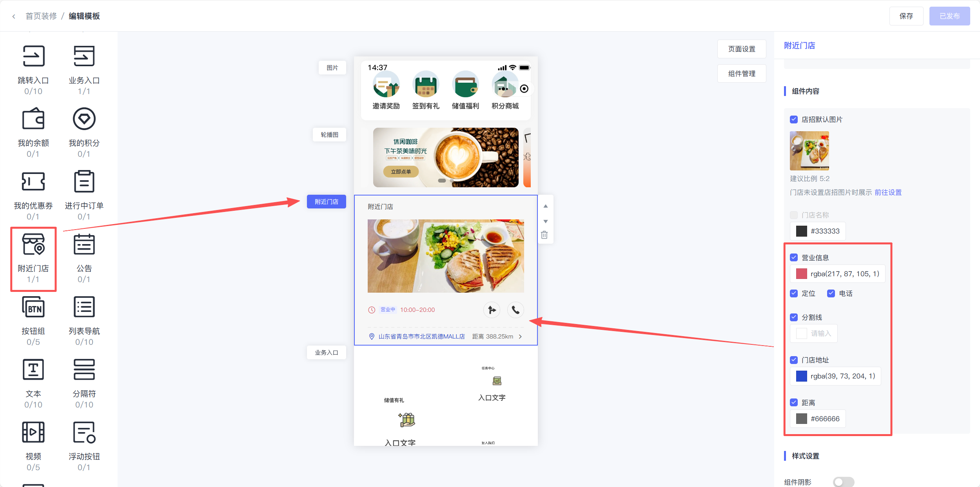The image size is (980, 487).
Task: Click the phone call icon in preview
Action: pyautogui.click(x=515, y=310)
